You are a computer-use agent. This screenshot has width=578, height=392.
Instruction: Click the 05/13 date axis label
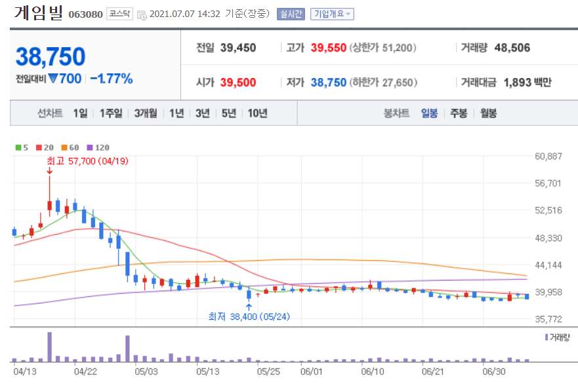(x=207, y=372)
